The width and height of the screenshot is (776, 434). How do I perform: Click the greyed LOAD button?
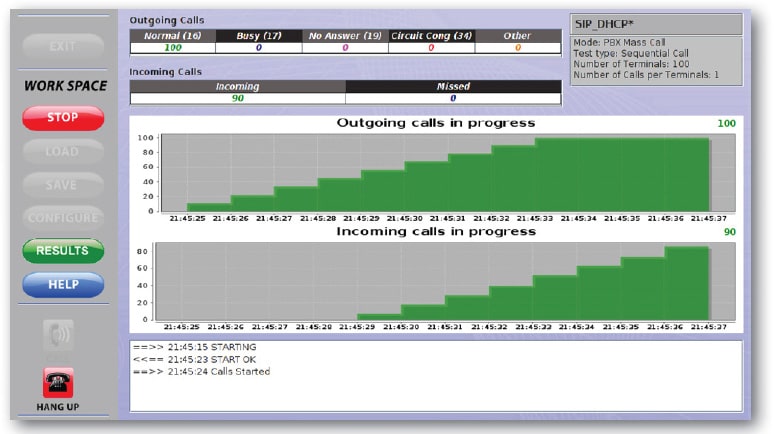coord(63,152)
